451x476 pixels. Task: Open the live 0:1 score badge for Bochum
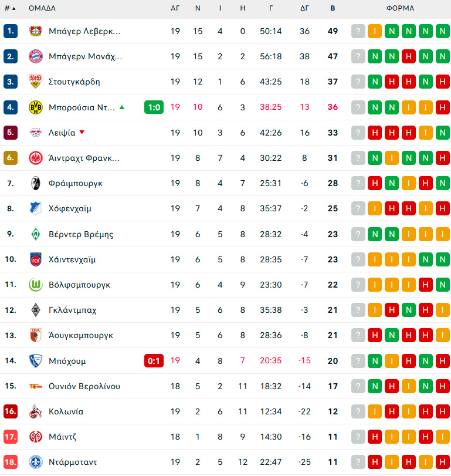pyautogui.click(x=154, y=360)
